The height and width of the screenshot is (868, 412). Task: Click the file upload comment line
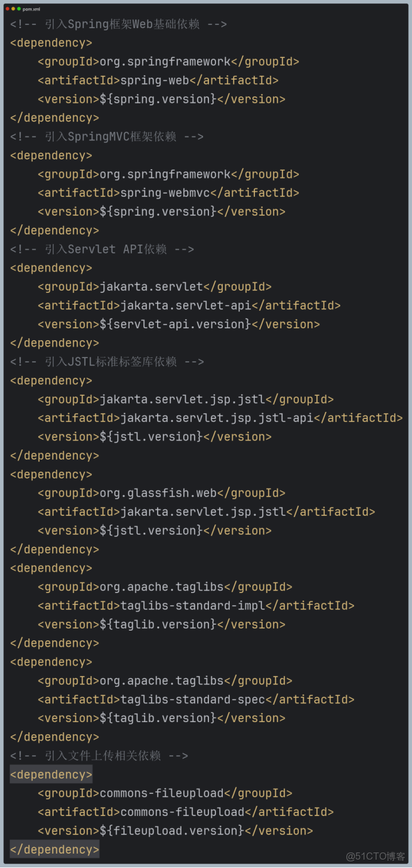(99, 756)
